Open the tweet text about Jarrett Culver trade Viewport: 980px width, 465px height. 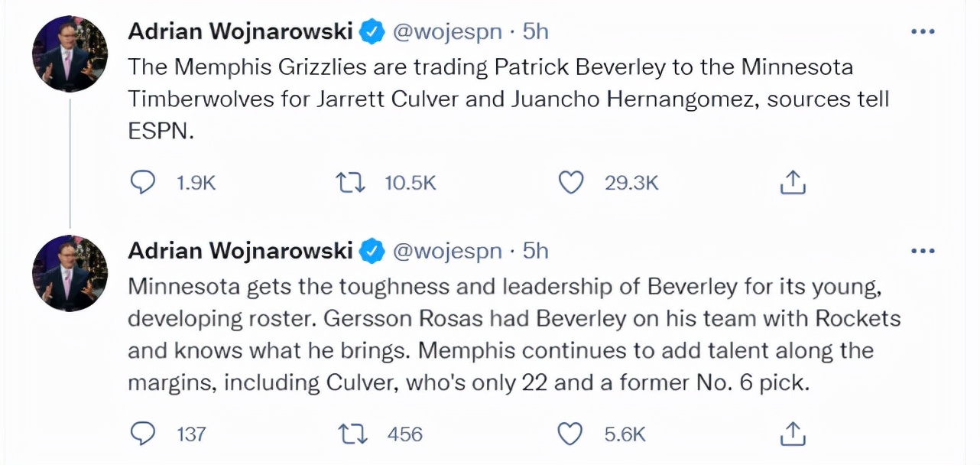[489, 99]
